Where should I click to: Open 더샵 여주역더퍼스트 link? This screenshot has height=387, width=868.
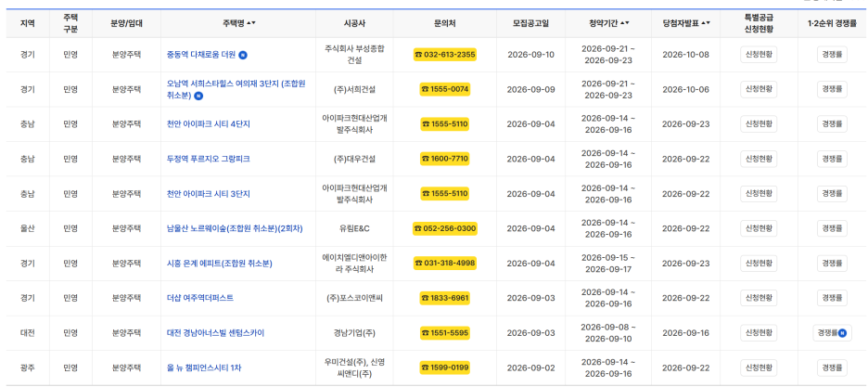point(199,298)
